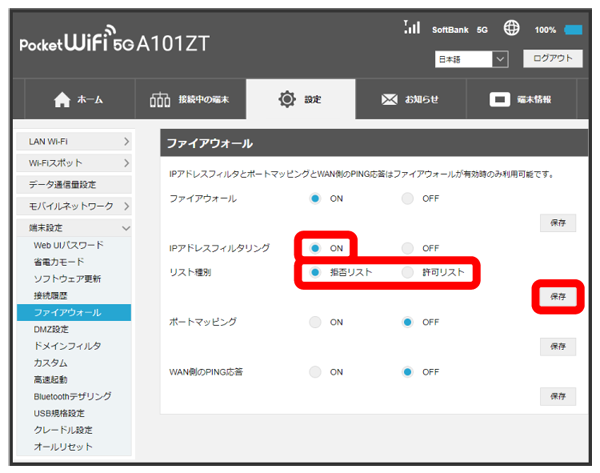Open DMZ設定 in the sidebar

click(52, 329)
